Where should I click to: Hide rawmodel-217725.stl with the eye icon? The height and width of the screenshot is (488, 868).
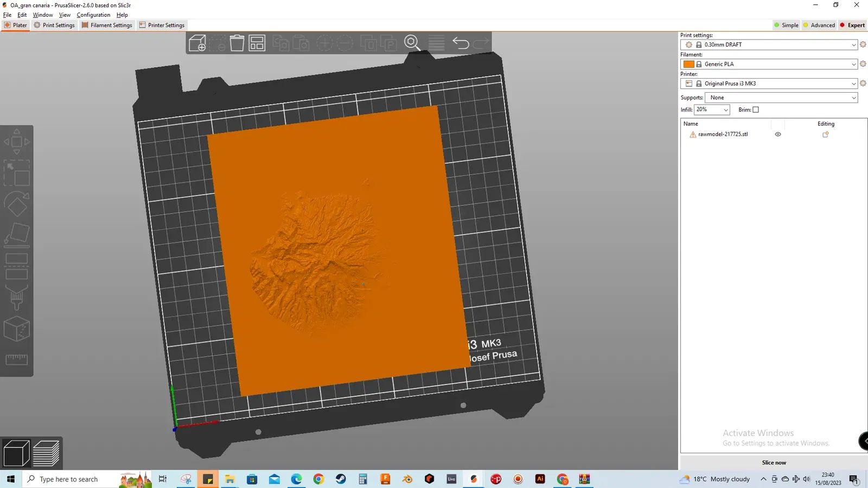coord(778,134)
